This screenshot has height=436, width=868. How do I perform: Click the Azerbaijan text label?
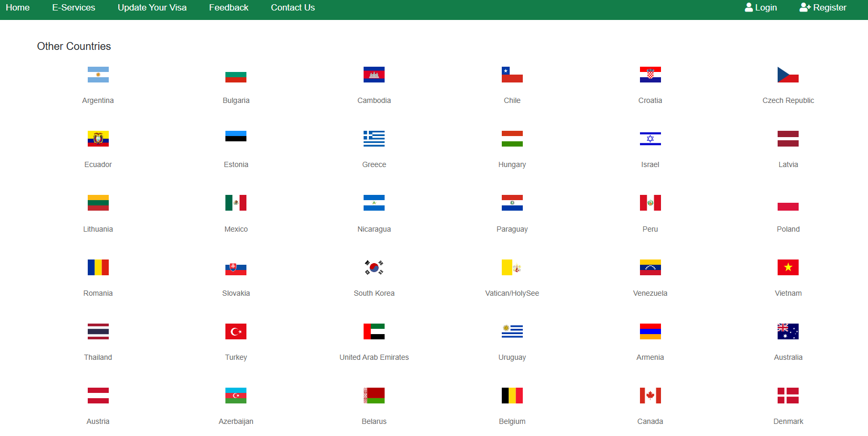(x=236, y=421)
